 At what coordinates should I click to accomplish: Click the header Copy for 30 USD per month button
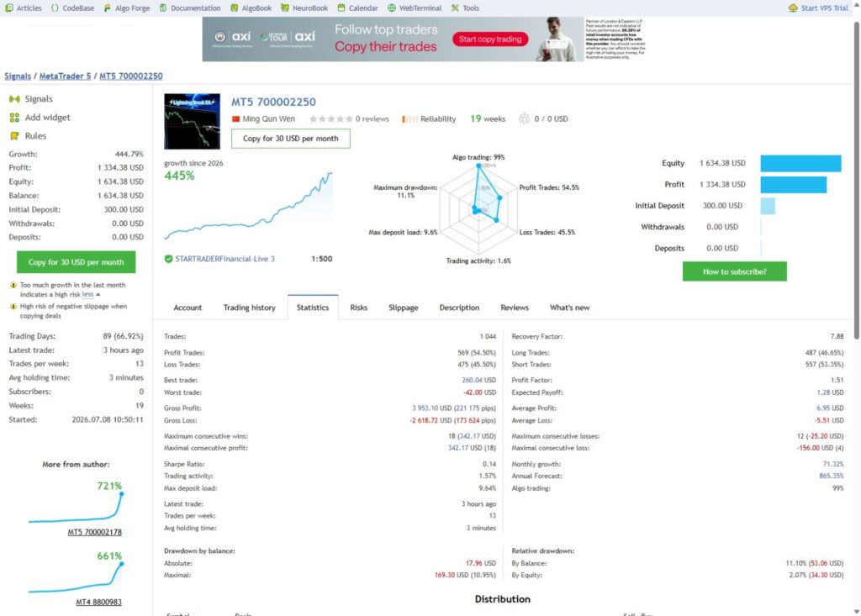coord(290,139)
